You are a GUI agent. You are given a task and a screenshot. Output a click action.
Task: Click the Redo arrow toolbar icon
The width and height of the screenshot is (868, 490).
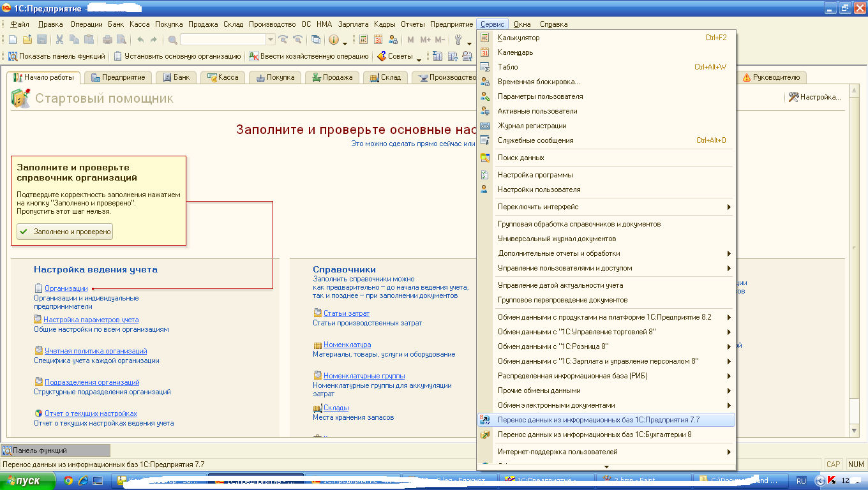tap(154, 39)
